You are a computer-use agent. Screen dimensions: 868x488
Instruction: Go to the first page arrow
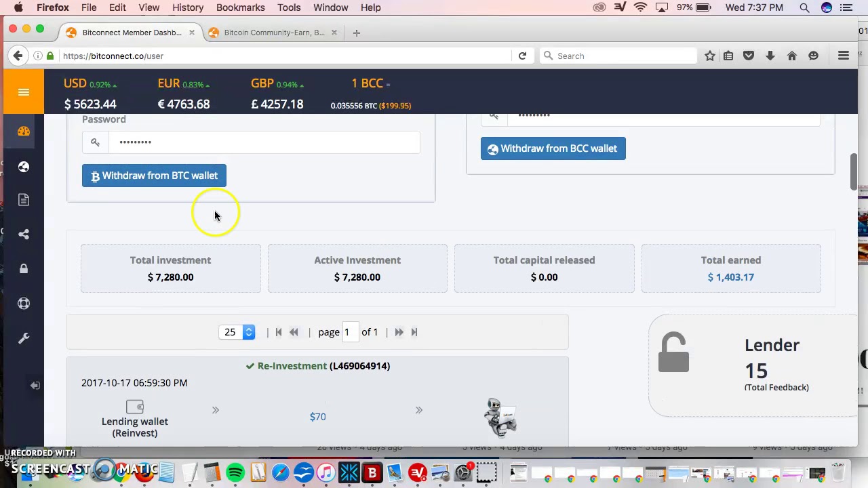(278, 332)
